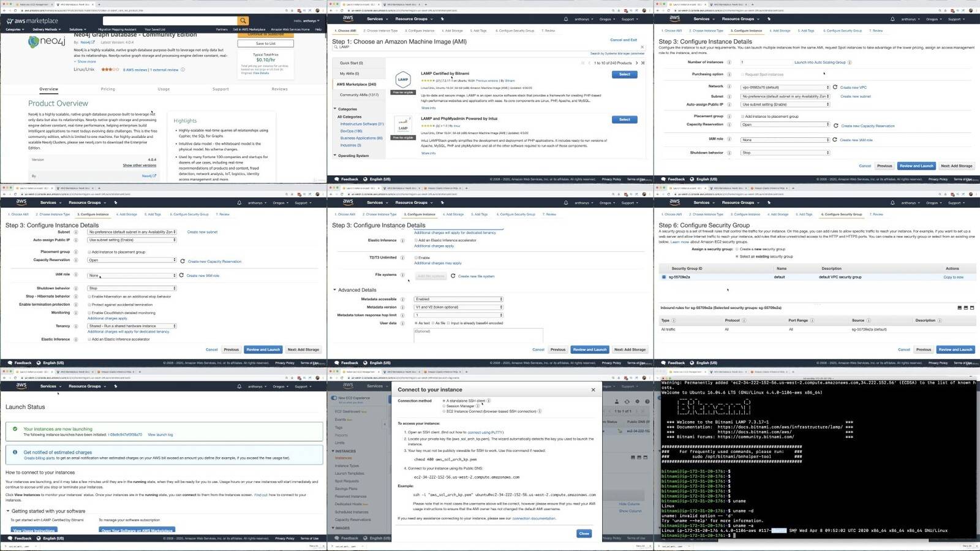
Task: Clear the LAMP search with the X icon
Action: (642, 47)
